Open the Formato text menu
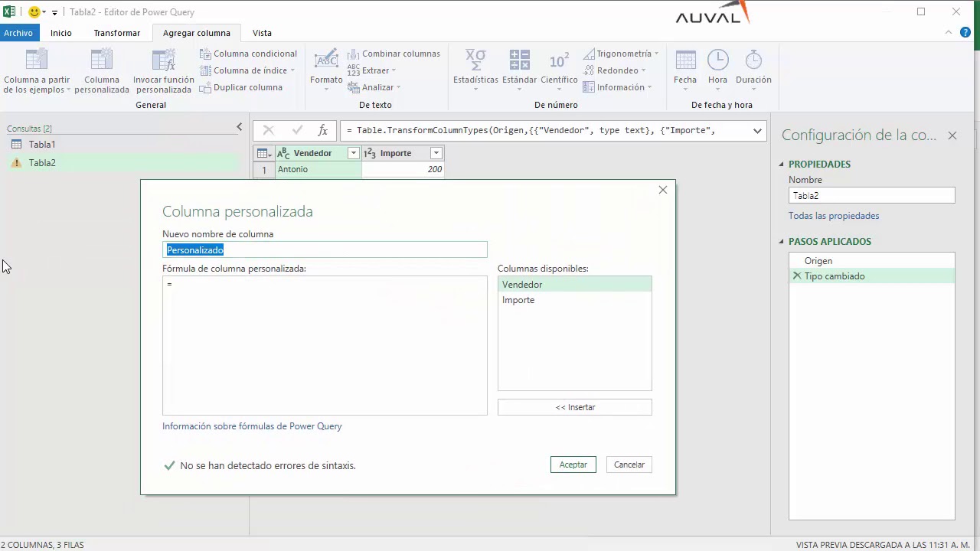980x551 pixels. point(326,70)
